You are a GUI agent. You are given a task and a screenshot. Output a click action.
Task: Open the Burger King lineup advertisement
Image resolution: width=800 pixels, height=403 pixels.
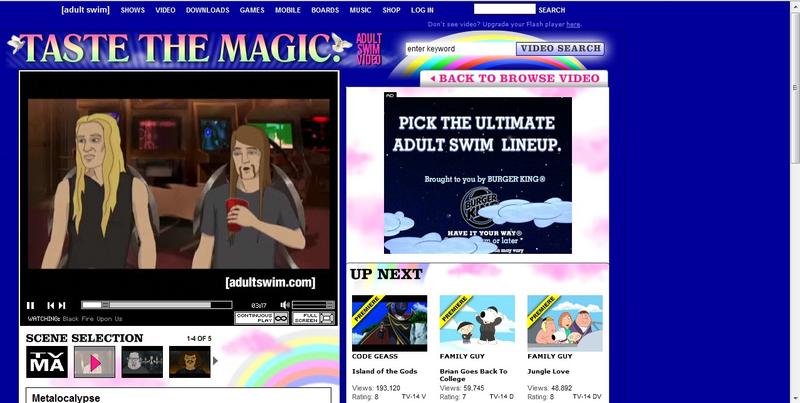(478, 173)
